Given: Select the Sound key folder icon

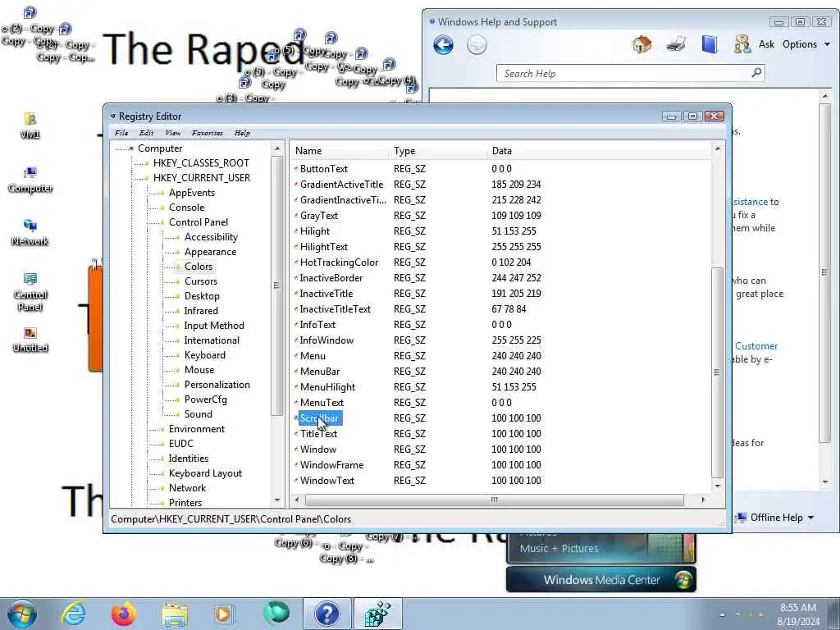Looking at the screenshot, I should click(x=178, y=414).
